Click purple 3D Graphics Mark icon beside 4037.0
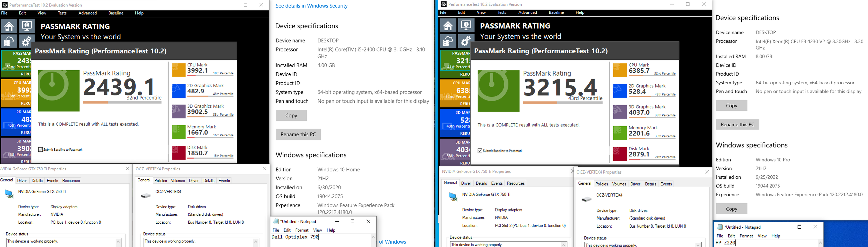The height and width of the screenshot is (247, 868). tap(620, 112)
